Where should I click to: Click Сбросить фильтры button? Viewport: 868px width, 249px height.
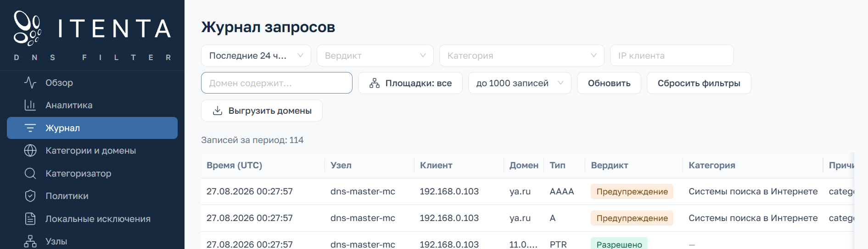(x=699, y=83)
